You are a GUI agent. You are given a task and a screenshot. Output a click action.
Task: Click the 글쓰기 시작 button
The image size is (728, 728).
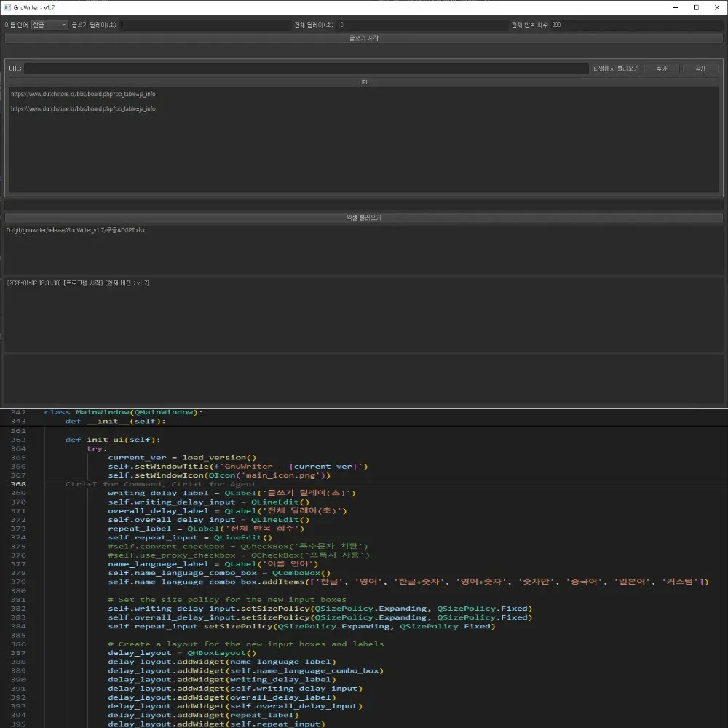click(363, 38)
